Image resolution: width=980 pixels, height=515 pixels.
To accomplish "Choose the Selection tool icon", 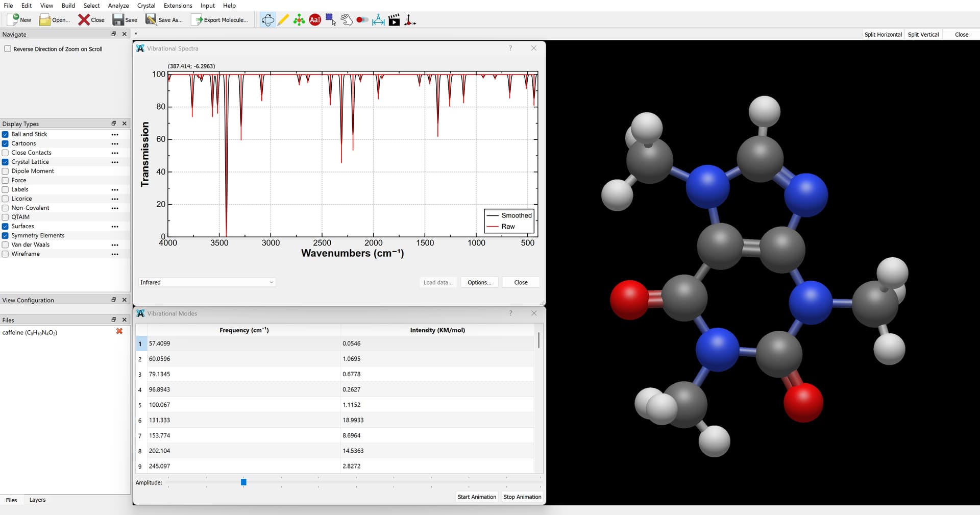I will tap(331, 20).
